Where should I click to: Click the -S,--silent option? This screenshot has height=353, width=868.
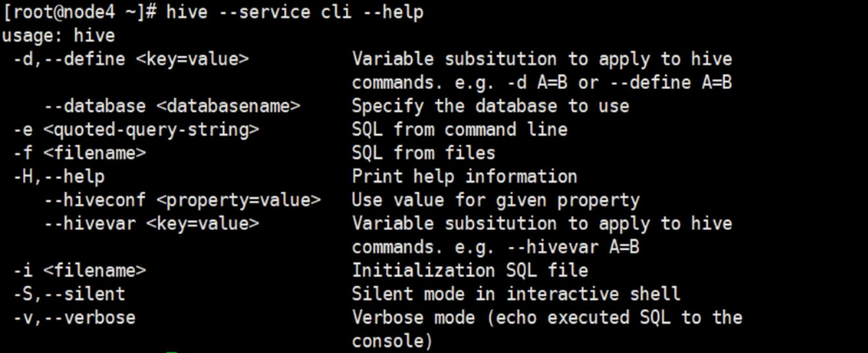click(x=69, y=294)
